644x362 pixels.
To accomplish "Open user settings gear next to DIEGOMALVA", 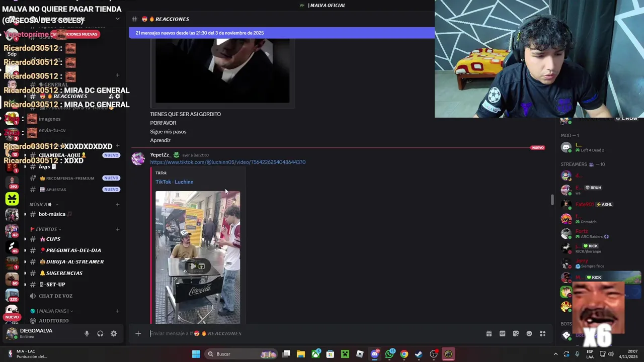I will point(114,333).
